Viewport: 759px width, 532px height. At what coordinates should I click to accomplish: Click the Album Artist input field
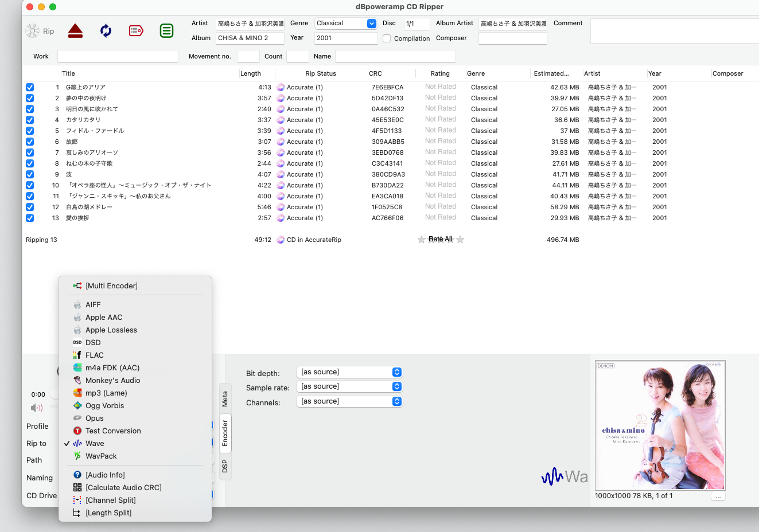click(513, 24)
